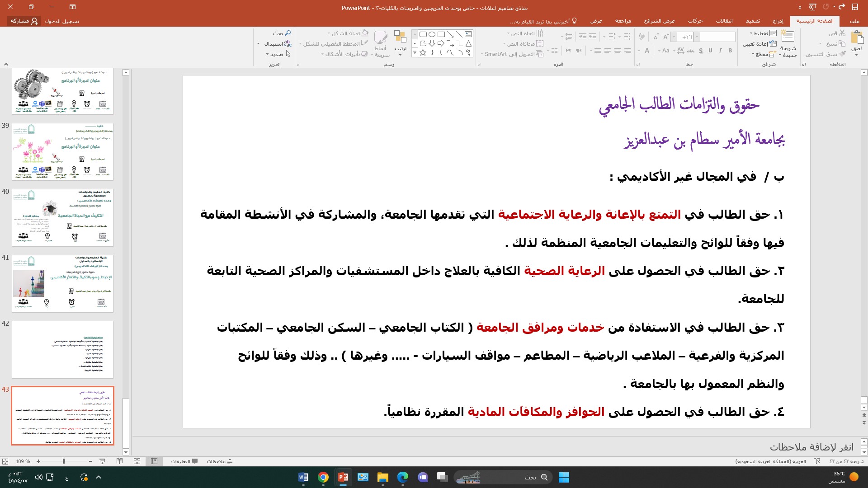
Task: Switch to Transitions (انتقالات) tab
Action: click(x=724, y=21)
